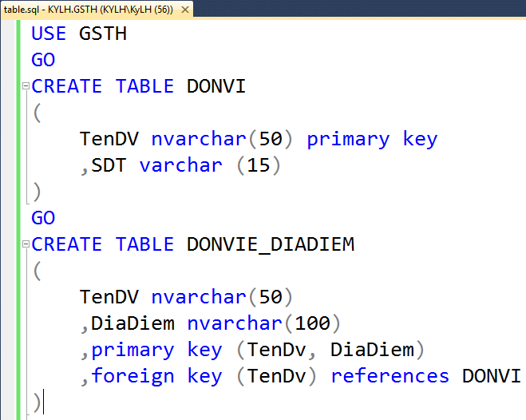The height and width of the screenshot is (420, 526).
Task: Click the foreign key keyword
Action: [x=156, y=376]
